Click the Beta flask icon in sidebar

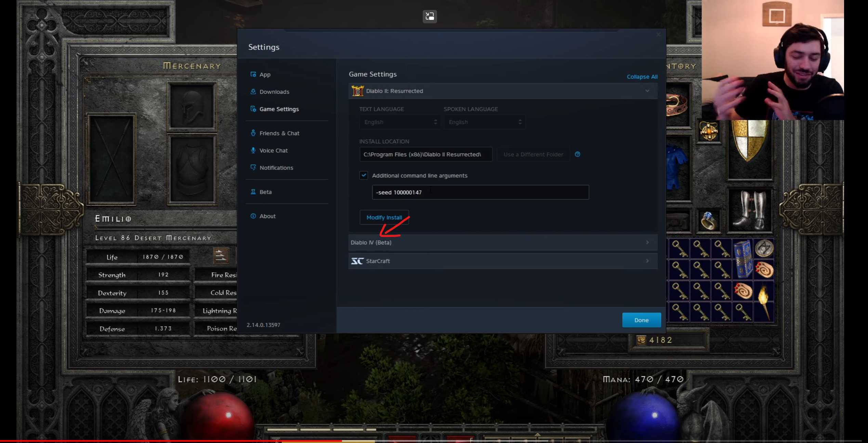(x=253, y=192)
